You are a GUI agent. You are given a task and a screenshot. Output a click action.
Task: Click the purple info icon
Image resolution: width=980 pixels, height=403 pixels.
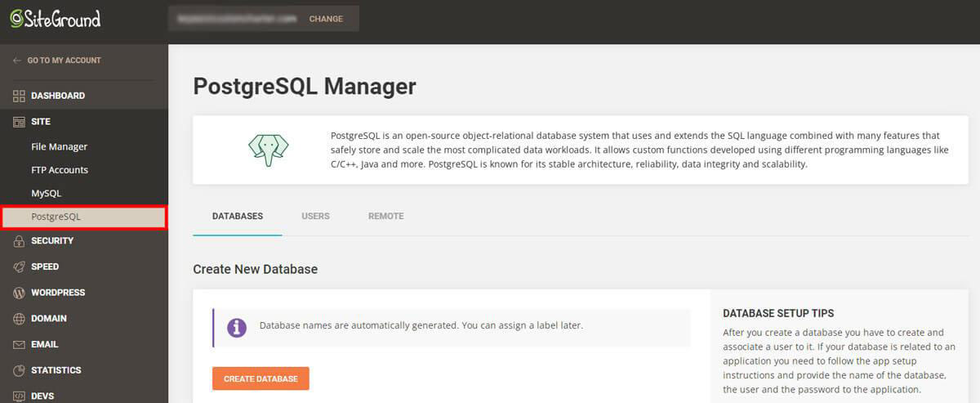coord(237,327)
